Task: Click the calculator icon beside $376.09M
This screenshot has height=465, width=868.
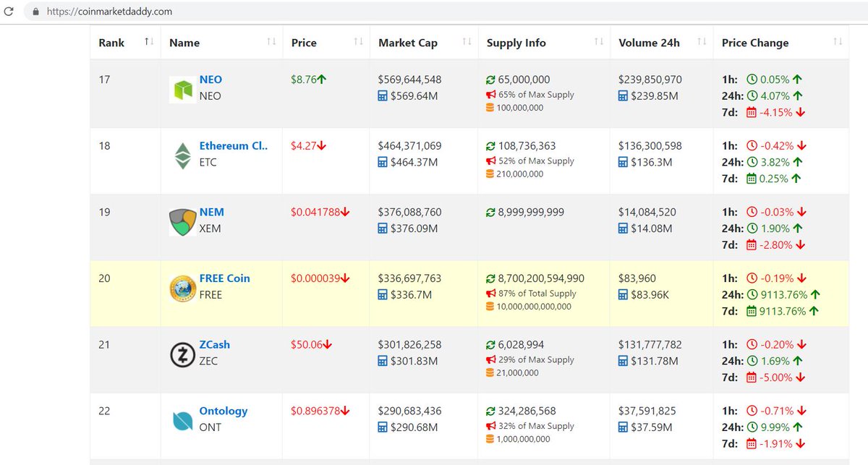Action: point(383,229)
